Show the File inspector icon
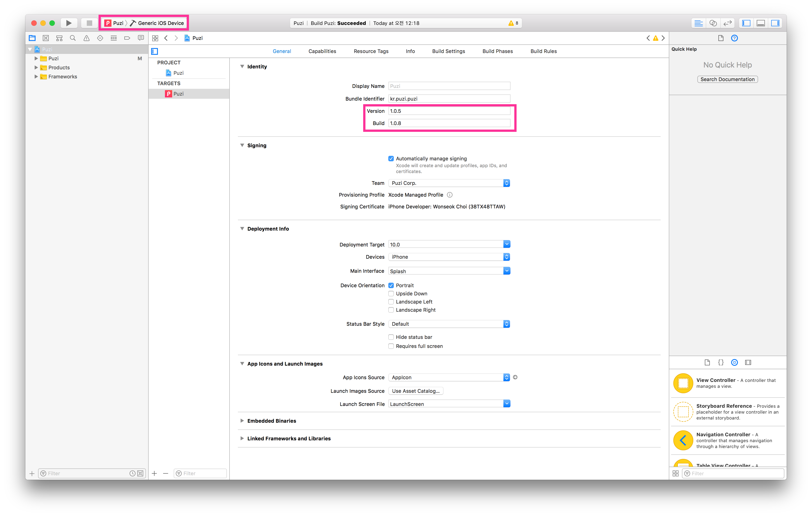The image size is (812, 516). click(x=721, y=38)
